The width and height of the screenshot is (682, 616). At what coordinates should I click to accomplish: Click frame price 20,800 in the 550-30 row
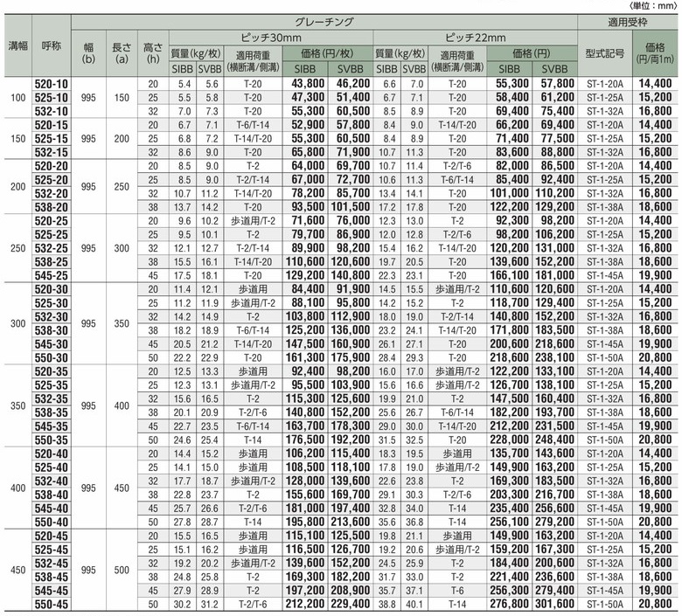[655, 357]
